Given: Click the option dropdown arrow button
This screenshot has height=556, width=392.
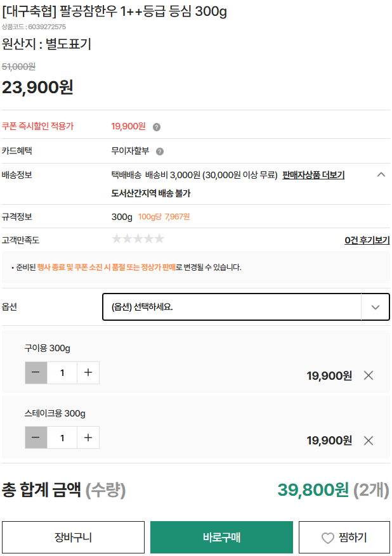Looking at the screenshot, I should click(x=376, y=307).
